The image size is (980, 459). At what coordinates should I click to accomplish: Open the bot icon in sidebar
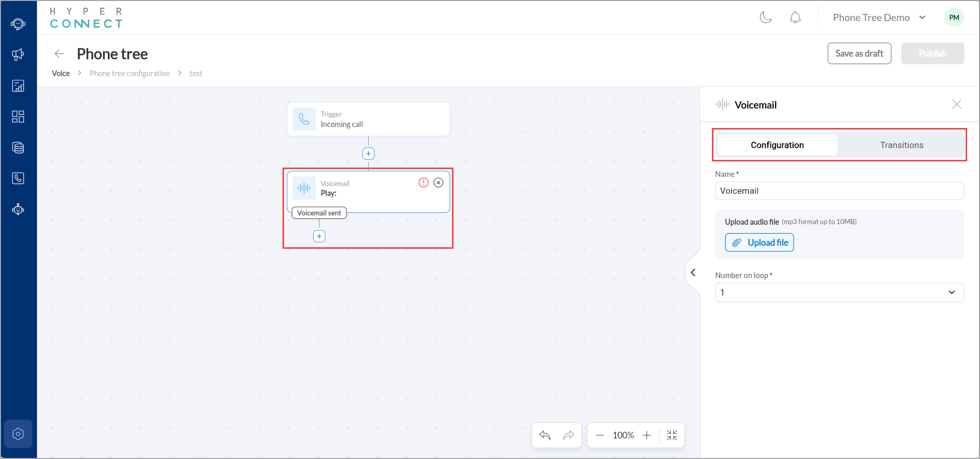point(18,209)
